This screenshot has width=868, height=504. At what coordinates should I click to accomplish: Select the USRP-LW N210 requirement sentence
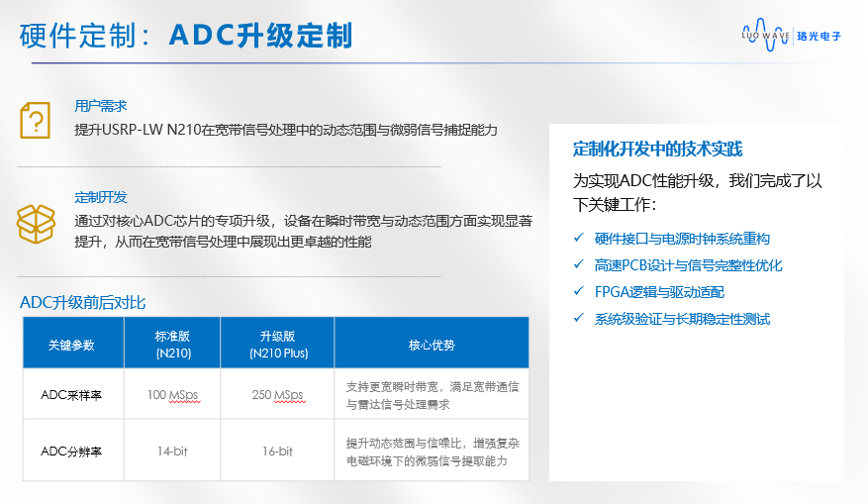(x=286, y=130)
